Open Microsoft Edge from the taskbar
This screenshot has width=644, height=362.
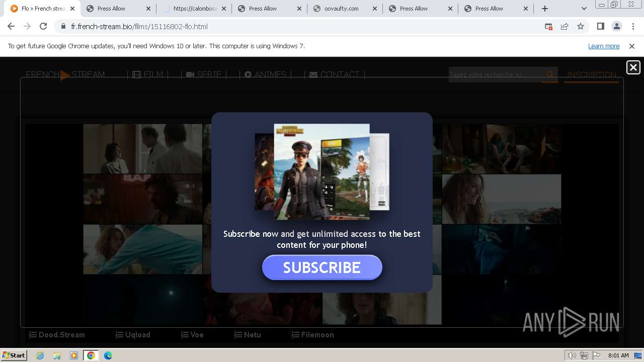108,355
